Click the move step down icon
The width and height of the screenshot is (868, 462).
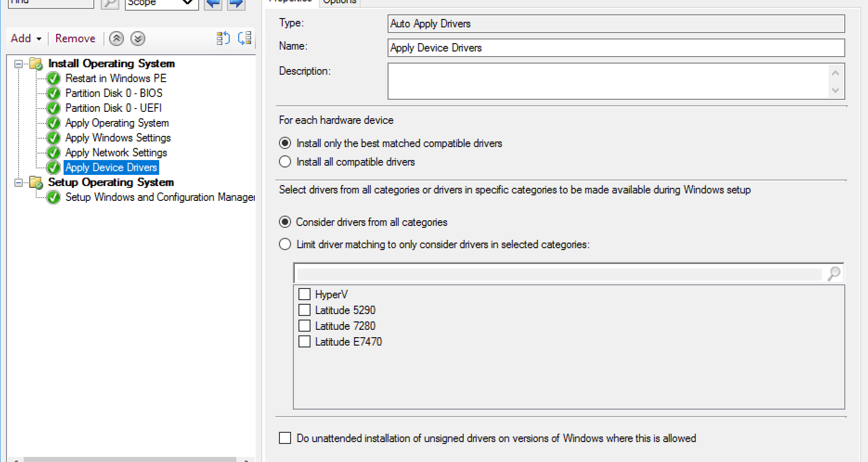[245, 38]
